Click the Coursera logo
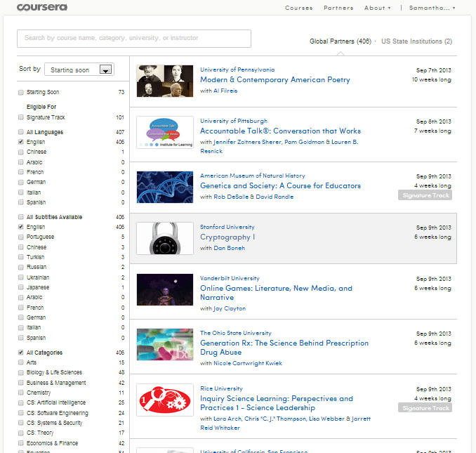The width and height of the screenshot is (476, 453). click(x=42, y=7)
